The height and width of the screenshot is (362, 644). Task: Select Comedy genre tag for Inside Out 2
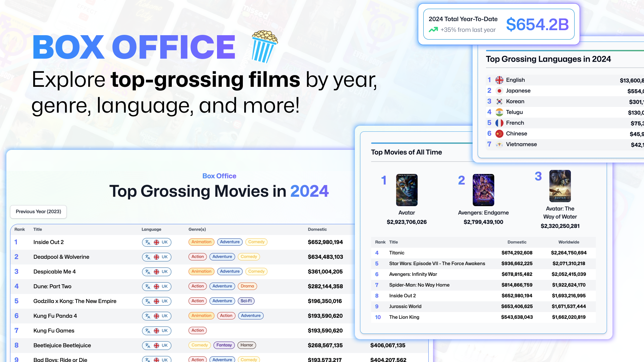pyautogui.click(x=256, y=242)
